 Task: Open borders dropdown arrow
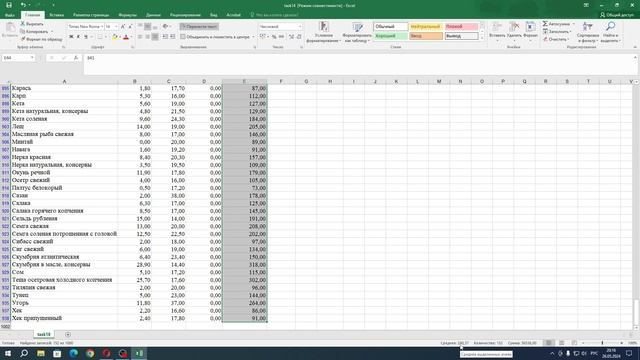click(x=106, y=37)
